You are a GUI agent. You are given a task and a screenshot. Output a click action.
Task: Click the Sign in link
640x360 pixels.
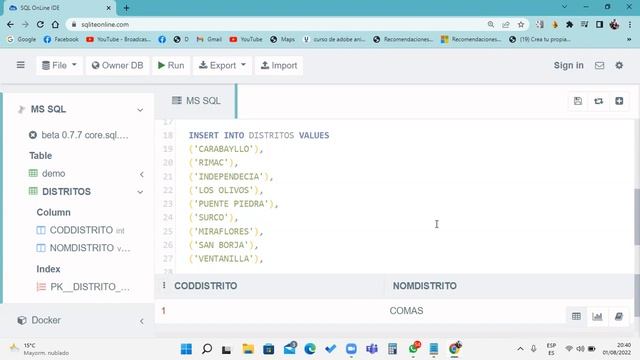tap(569, 65)
